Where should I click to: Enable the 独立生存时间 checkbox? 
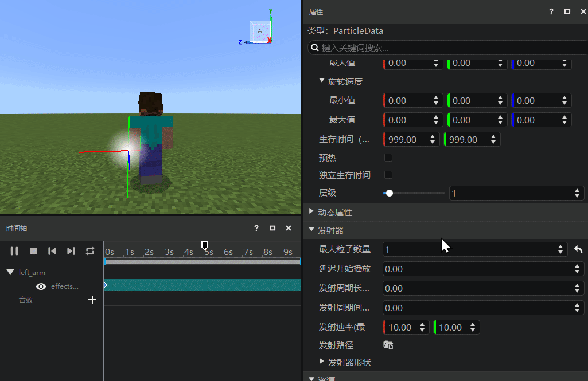pos(388,175)
